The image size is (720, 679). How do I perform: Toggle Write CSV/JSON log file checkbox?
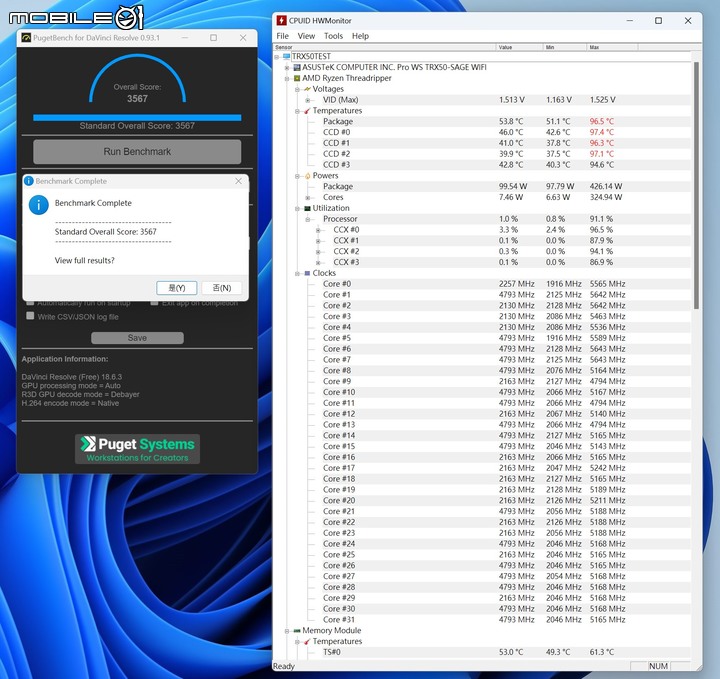(30, 316)
